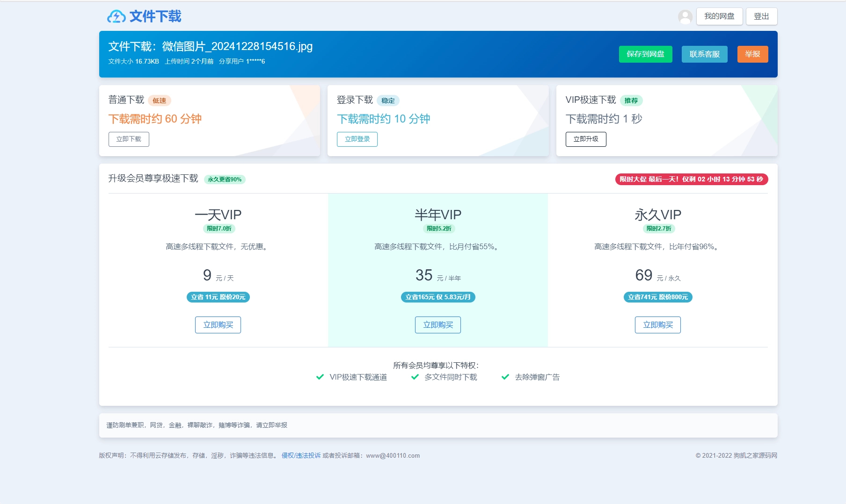Start slow download with 立即下载
Screen dimensions: 846x504
click(129, 139)
